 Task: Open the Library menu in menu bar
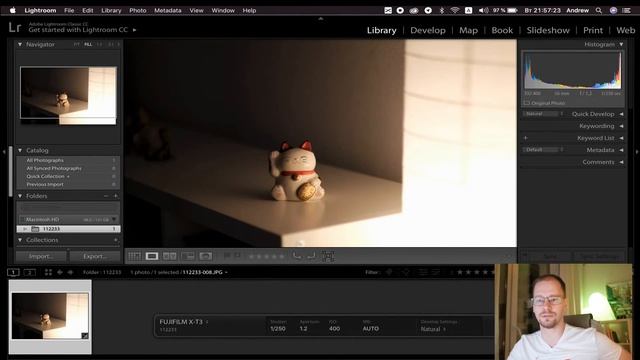(x=111, y=11)
